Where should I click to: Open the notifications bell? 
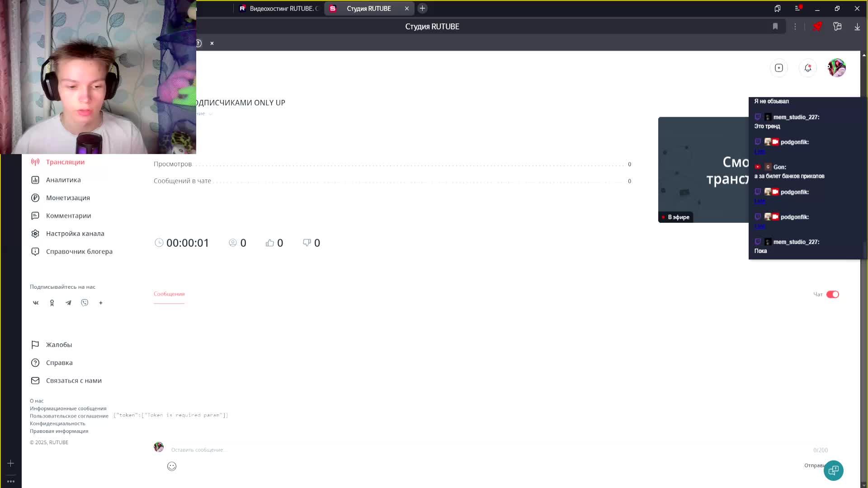[807, 68]
